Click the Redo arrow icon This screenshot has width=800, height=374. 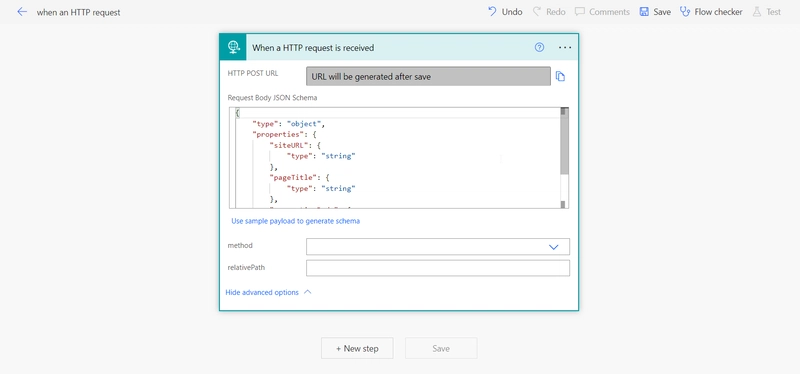[x=537, y=11]
